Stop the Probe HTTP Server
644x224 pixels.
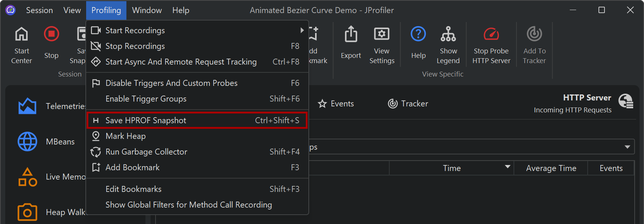(x=491, y=34)
